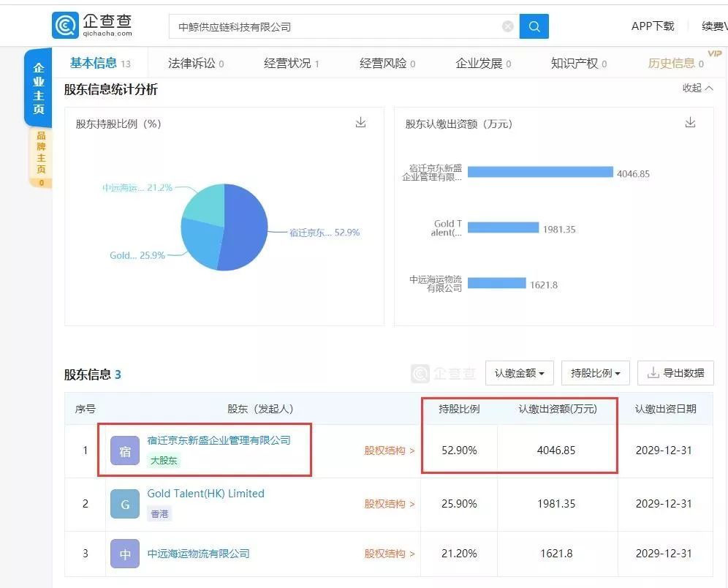Switch to the 法律诉讼 tab

pos(195,63)
